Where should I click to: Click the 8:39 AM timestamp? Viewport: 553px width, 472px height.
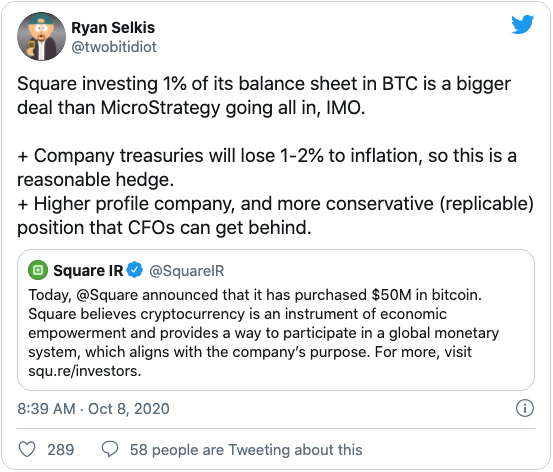[46, 409]
